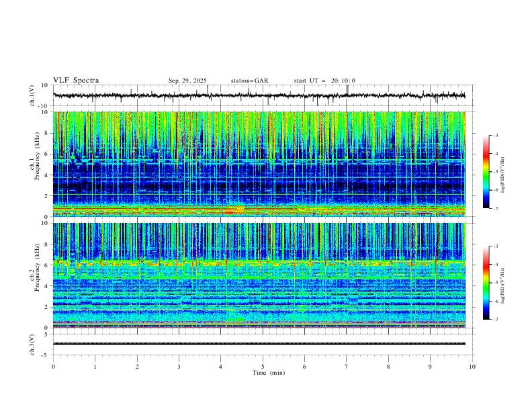
Task: Click the time axis tick label 8
Action: (388, 367)
